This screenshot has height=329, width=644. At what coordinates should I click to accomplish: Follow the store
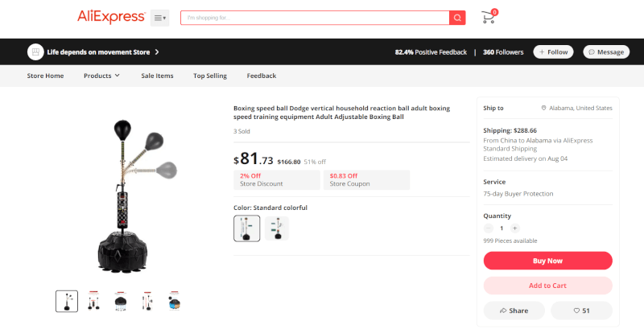pos(553,51)
